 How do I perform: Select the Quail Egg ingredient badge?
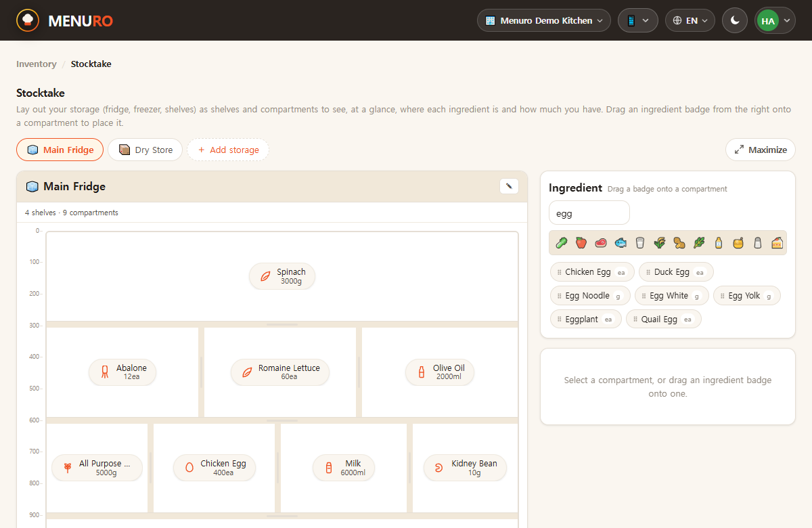[x=664, y=319]
